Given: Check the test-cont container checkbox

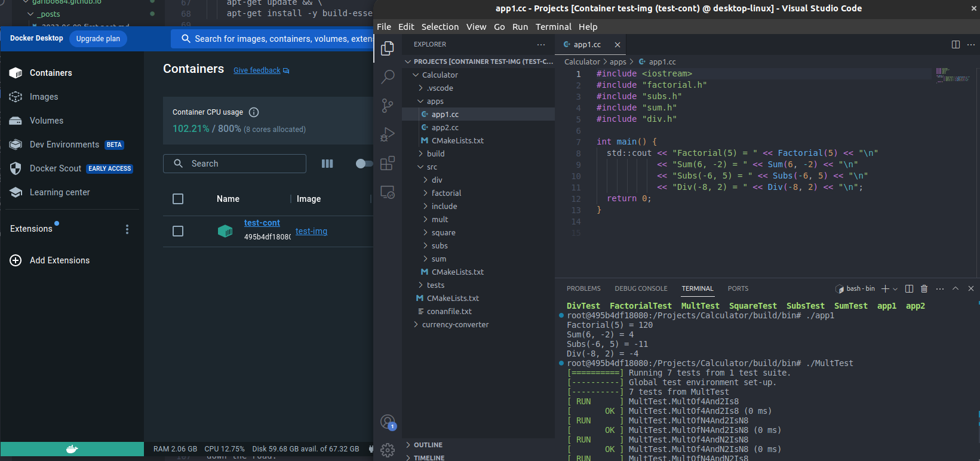Looking at the screenshot, I should click(x=178, y=231).
